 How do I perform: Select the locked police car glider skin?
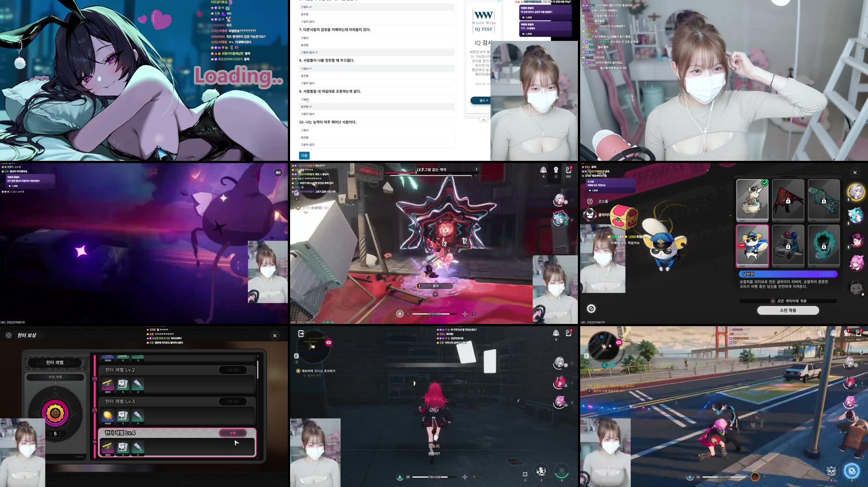point(788,245)
